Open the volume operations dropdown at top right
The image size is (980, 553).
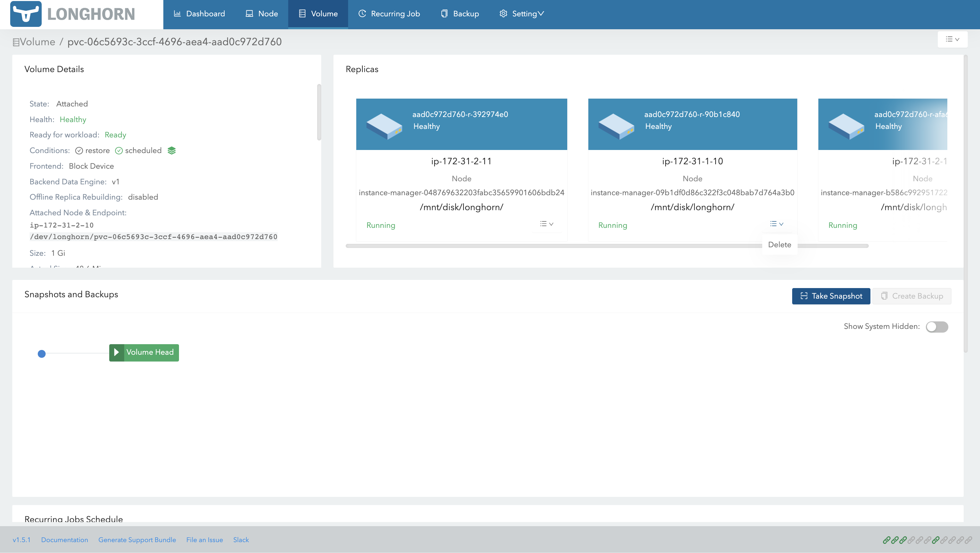(953, 39)
